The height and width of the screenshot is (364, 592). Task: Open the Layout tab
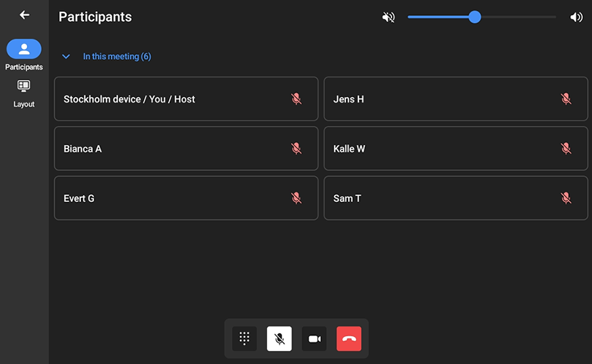coord(24,93)
